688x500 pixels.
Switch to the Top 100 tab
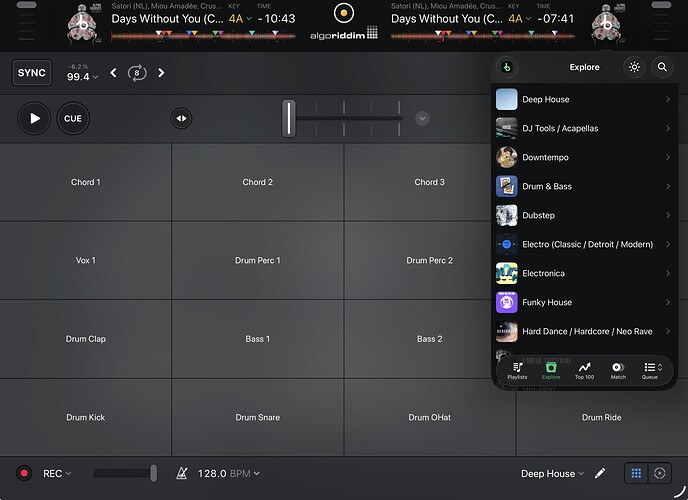584,370
